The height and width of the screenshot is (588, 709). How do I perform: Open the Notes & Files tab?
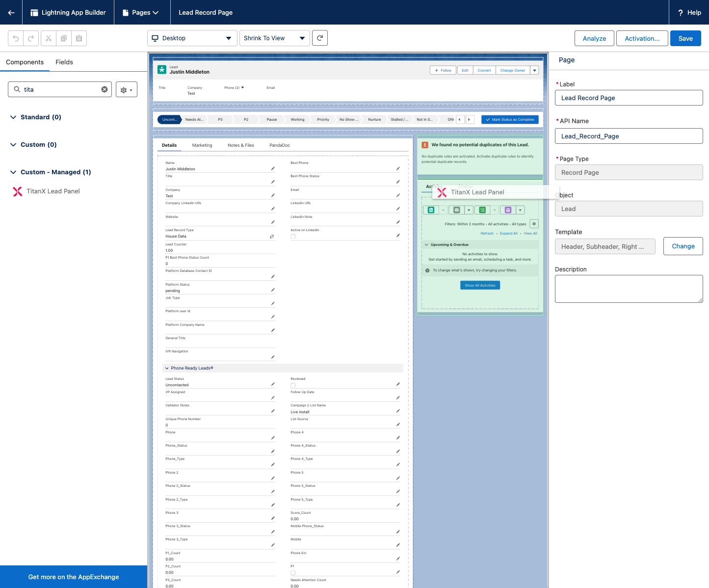coord(241,145)
